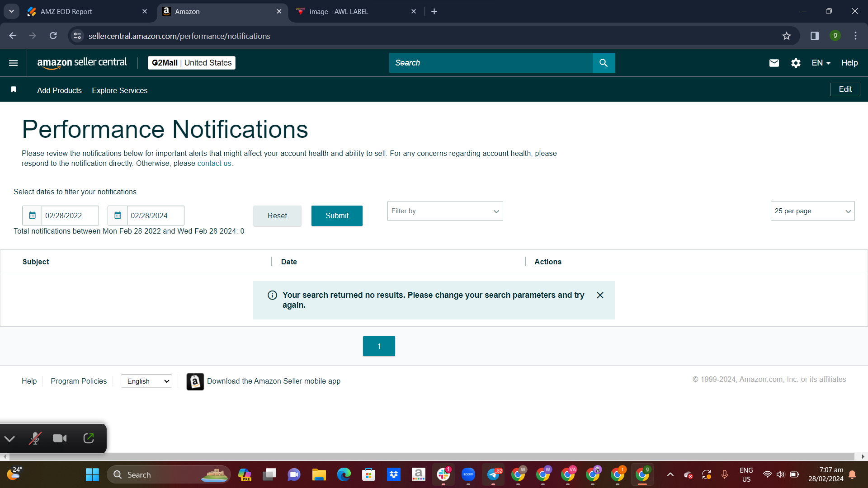Click the Submit button
This screenshot has width=868, height=488.
pos(337,216)
